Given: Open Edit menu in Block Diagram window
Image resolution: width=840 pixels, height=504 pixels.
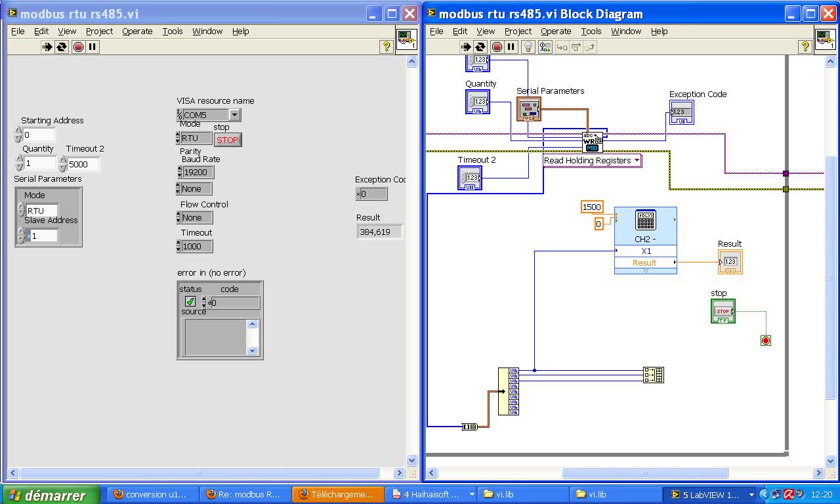Looking at the screenshot, I should pyautogui.click(x=460, y=31).
